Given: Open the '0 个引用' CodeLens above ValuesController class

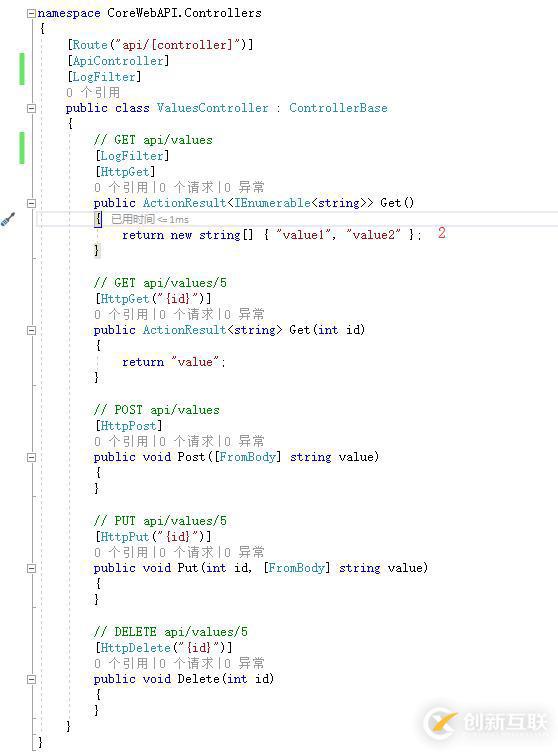Looking at the screenshot, I should [x=93, y=92].
